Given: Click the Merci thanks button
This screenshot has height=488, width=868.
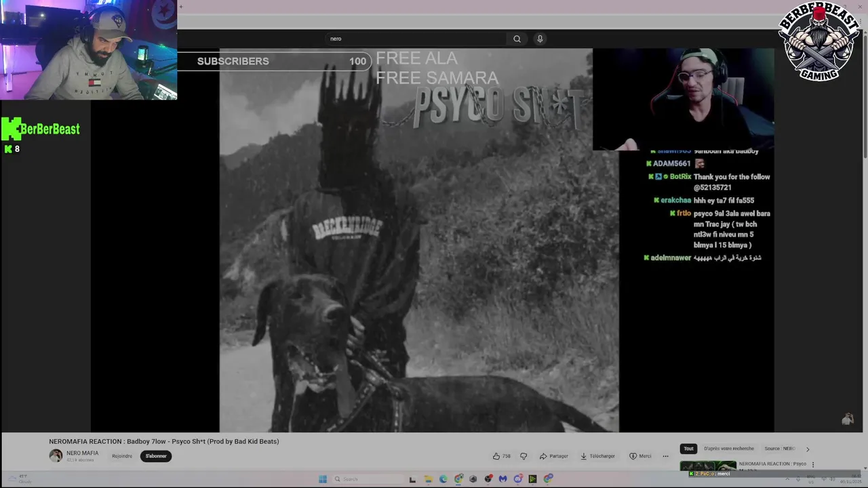Looking at the screenshot, I should [x=640, y=456].
